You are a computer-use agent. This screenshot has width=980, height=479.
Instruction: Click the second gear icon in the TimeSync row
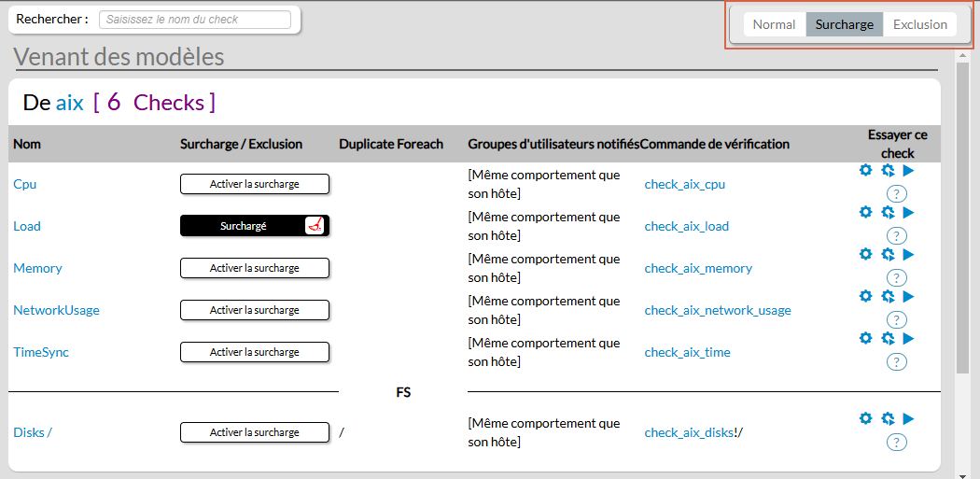click(888, 338)
